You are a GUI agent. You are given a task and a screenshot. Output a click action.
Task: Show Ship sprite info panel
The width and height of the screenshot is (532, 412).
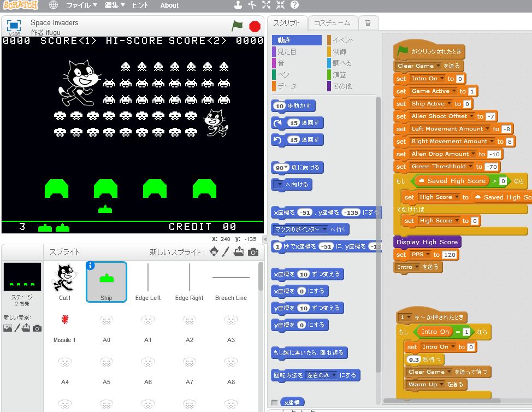91,266
